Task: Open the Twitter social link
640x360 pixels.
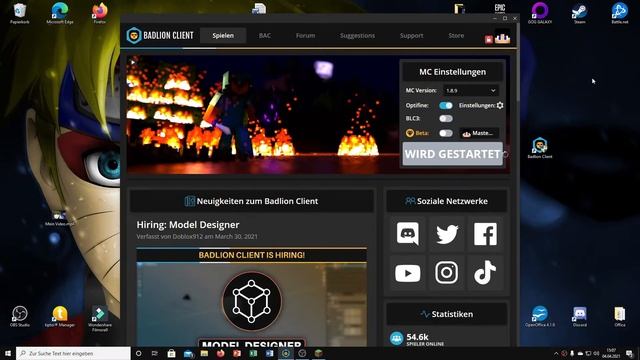Action: tap(447, 234)
